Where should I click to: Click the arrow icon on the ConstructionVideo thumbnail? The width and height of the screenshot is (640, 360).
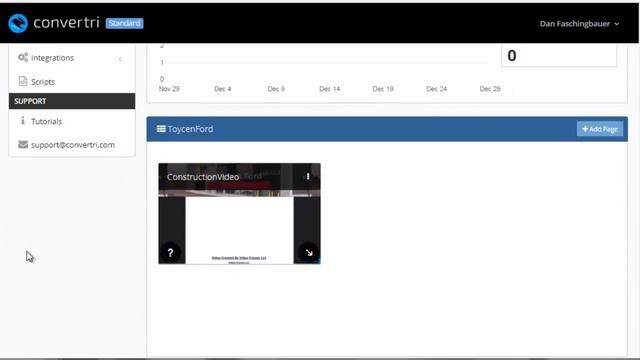point(309,253)
